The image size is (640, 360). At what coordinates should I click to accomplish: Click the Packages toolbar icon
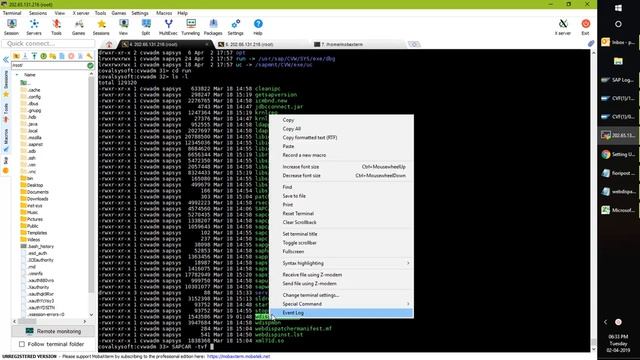point(213,27)
